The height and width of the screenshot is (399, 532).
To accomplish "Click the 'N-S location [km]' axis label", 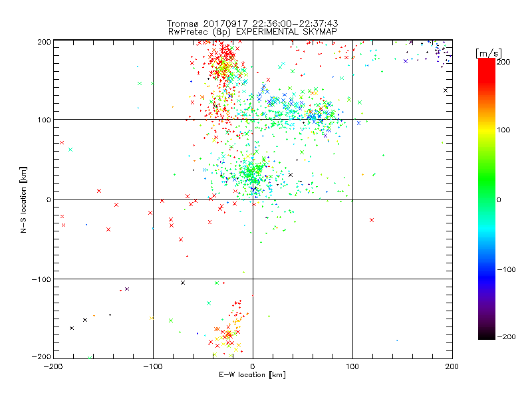I will click(23, 200).
